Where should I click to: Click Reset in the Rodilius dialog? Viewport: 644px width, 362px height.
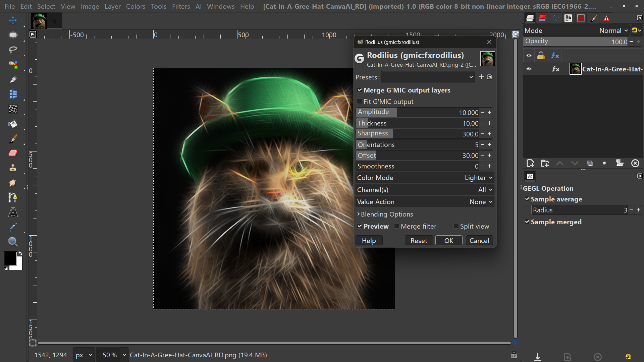point(419,241)
